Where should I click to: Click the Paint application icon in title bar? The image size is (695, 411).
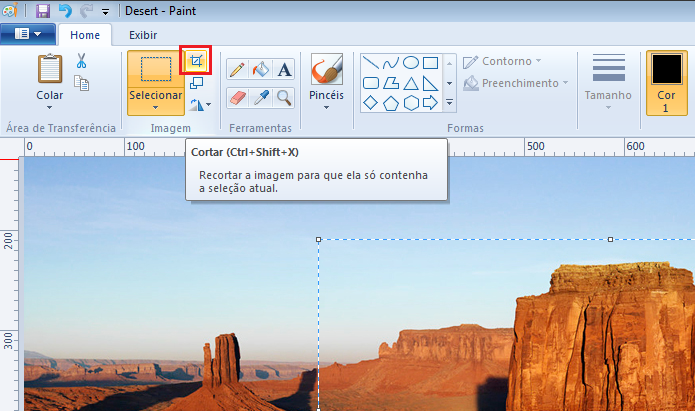(x=10, y=10)
